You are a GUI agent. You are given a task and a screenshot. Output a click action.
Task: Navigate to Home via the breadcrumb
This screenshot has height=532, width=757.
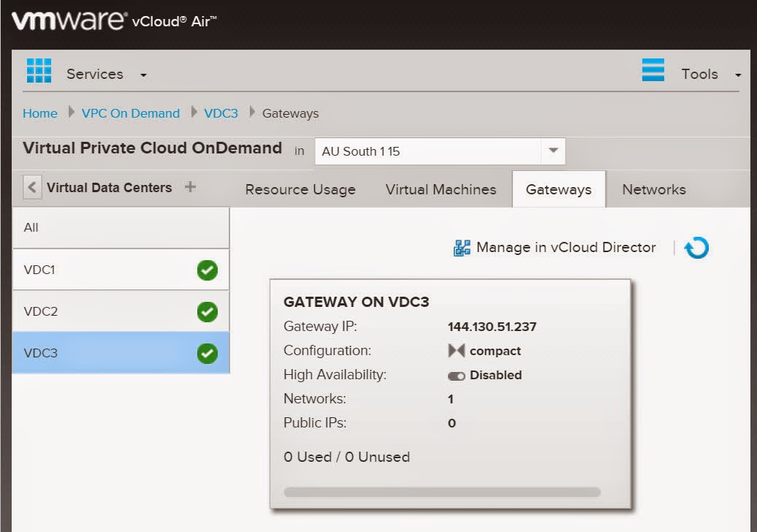pos(39,113)
